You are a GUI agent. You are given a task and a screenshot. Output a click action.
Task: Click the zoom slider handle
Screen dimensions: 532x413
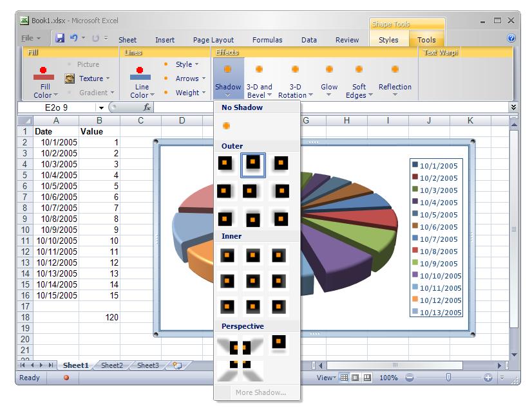point(448,377)
